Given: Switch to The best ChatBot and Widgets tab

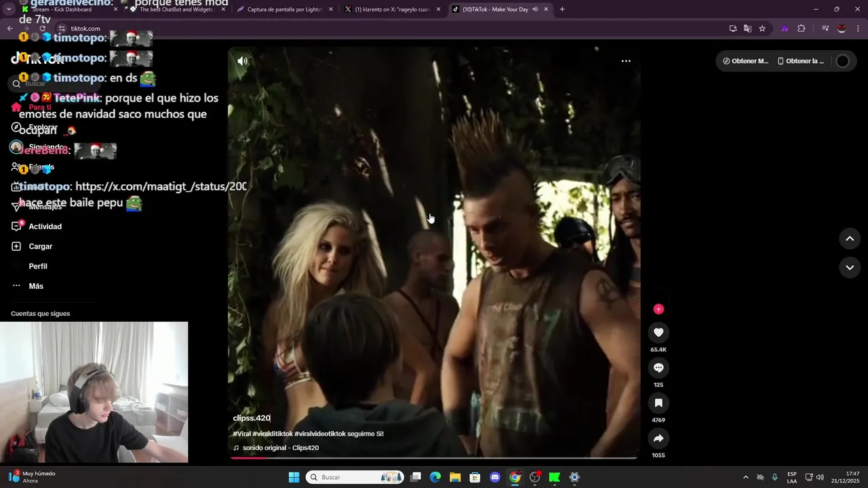Looking at the screenshot, I should coord(176,9).
